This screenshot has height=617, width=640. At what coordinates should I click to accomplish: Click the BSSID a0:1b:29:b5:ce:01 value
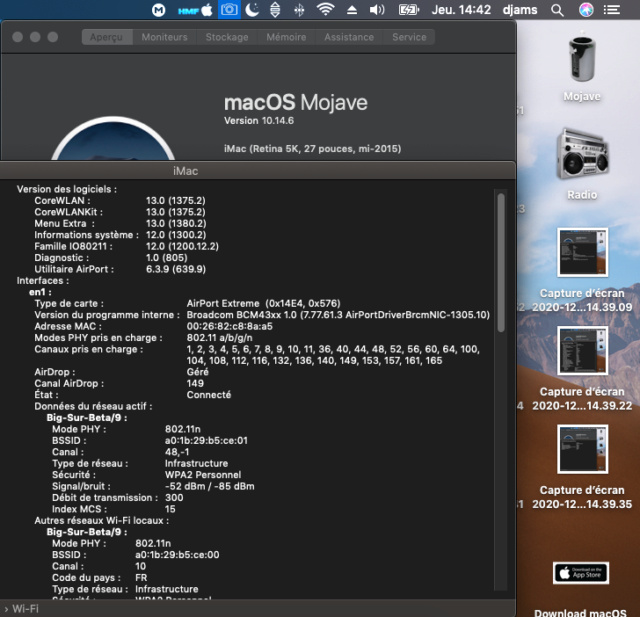(x=206, y=441)
